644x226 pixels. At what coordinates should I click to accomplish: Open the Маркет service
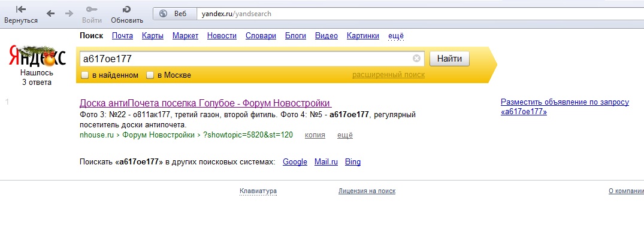pyautogui.click(x=185, y=36)
